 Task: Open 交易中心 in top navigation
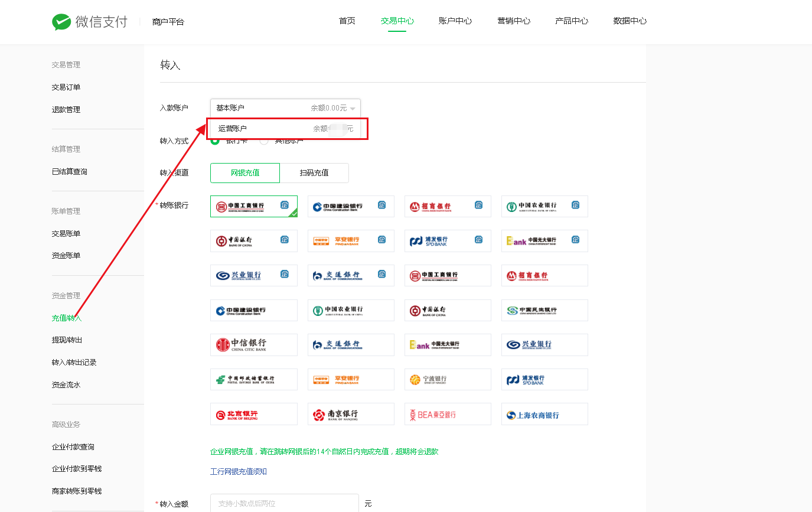[x=397, y=21]
